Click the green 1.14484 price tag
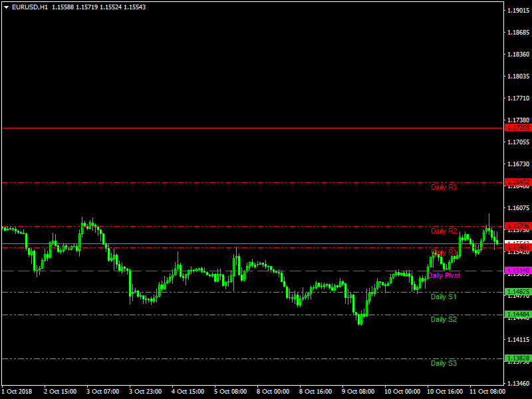532x399 pixels. (x=518, y=315)
